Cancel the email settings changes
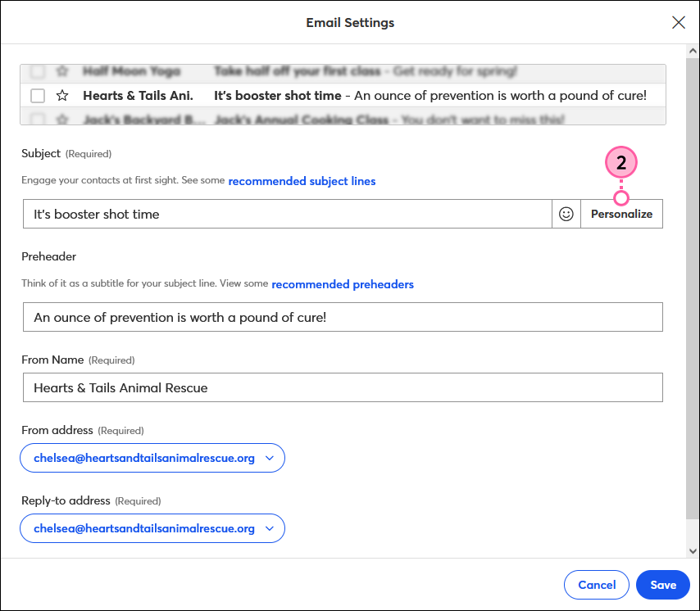Viewport: 700px width, 611px height. (x=597, y=585)
